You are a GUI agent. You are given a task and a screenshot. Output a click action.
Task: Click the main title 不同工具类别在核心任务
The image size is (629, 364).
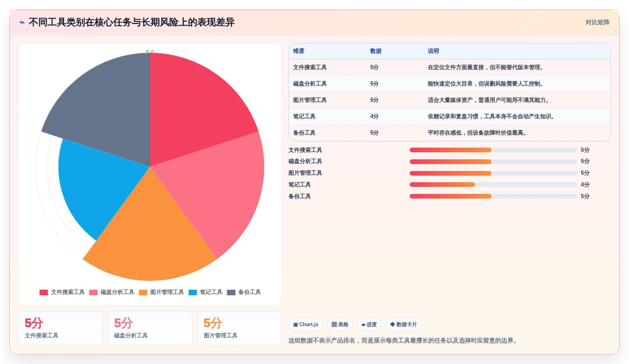point(131,22)
